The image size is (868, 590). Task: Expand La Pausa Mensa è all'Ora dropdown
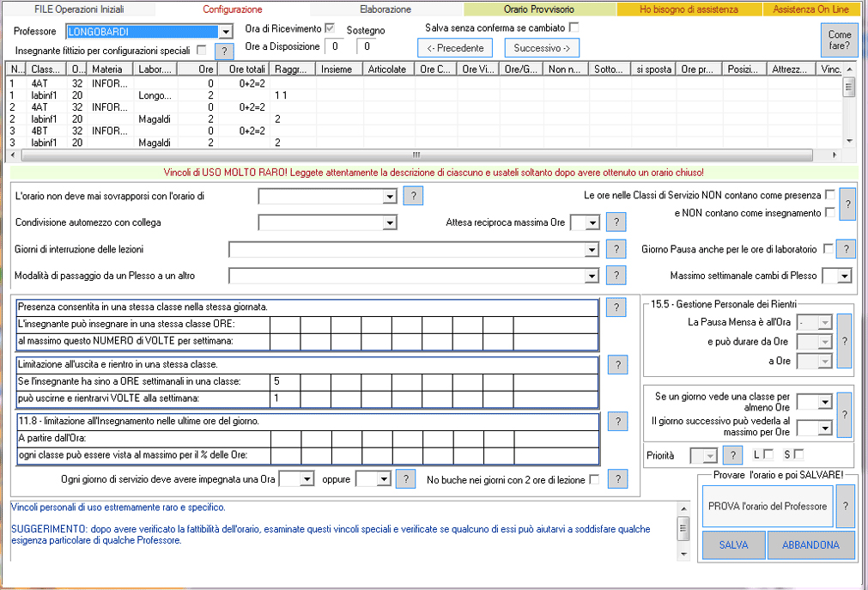click(825, 322)
